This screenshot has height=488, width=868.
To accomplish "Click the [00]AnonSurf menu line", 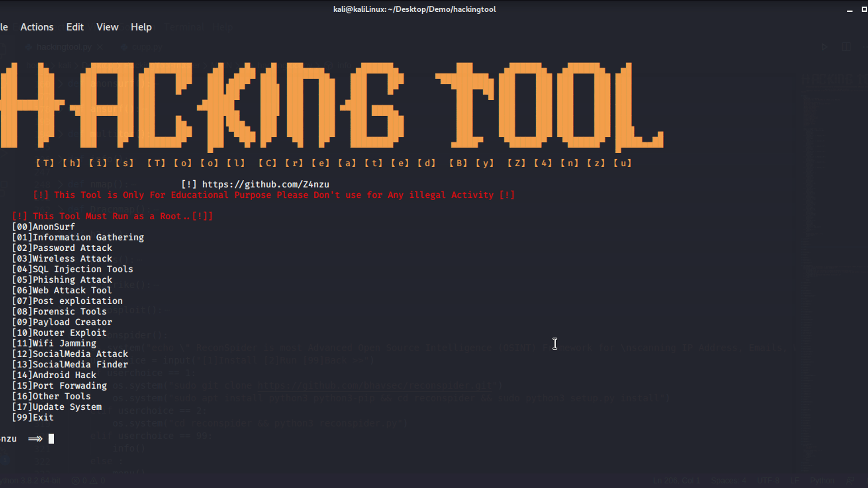I will 43,227.
